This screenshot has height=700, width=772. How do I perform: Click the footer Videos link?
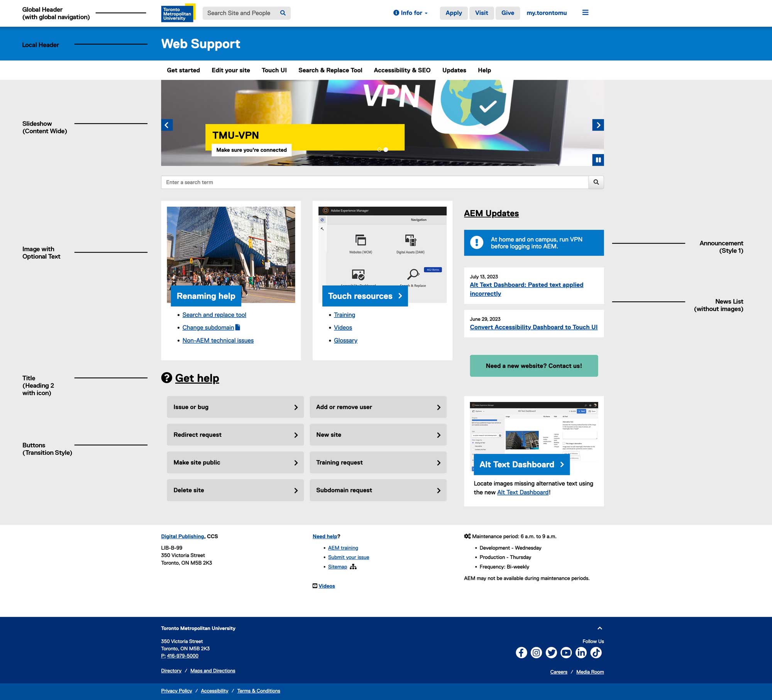327,586
